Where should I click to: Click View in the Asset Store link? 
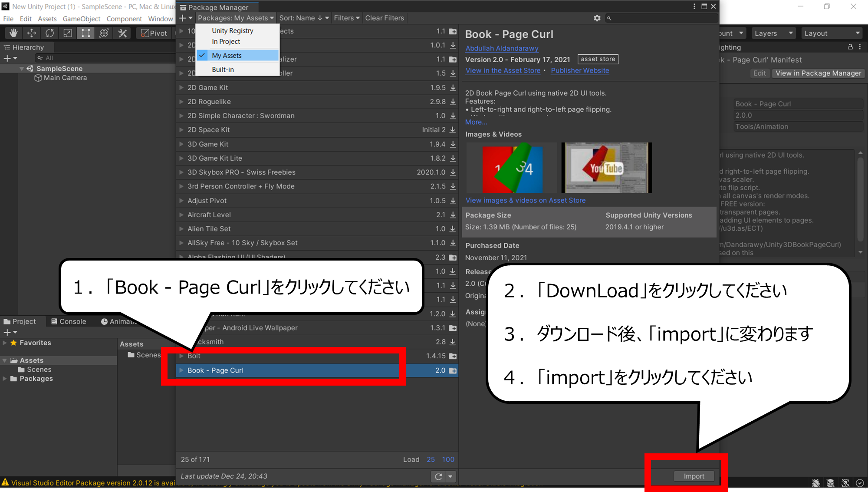[503, 70]
